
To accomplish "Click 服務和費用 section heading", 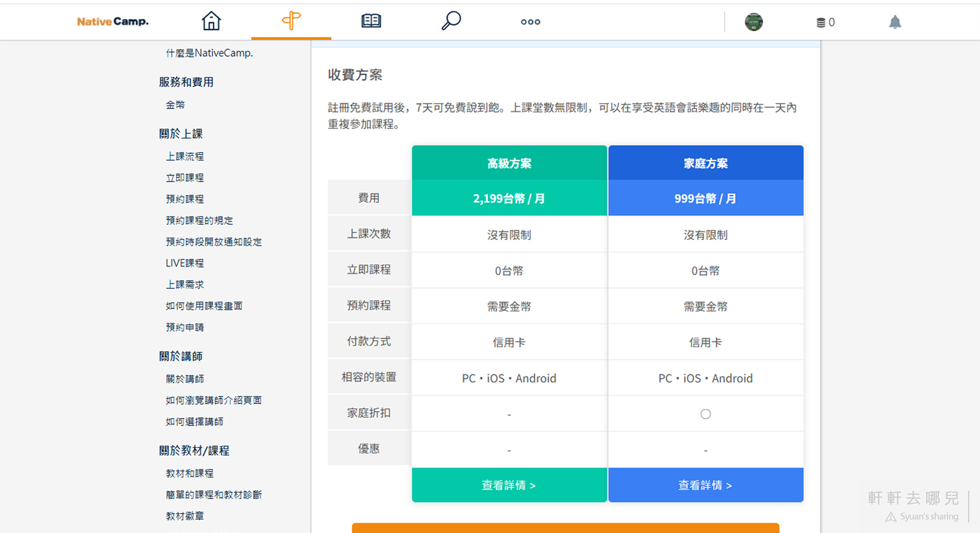I will (186, 82).
